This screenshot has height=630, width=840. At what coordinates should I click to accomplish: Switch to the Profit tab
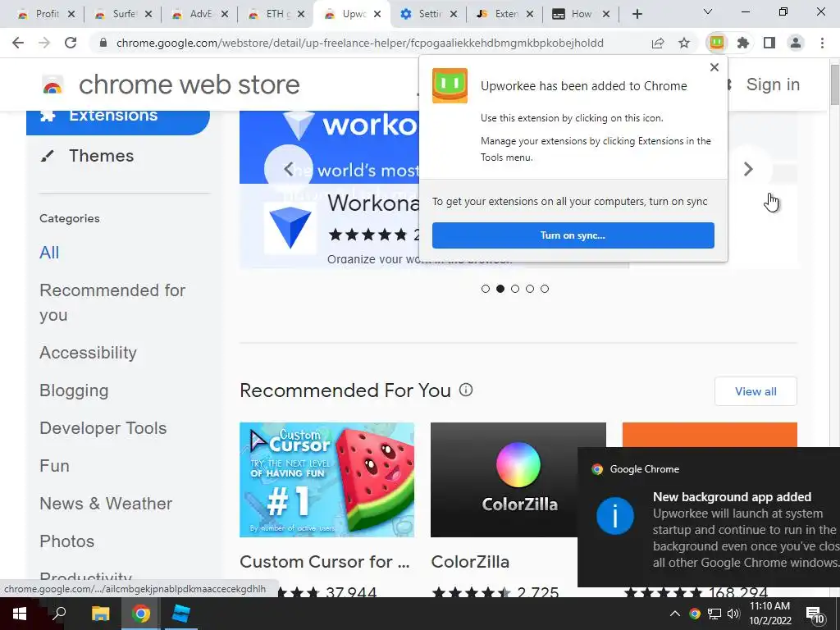click(47, 14)
